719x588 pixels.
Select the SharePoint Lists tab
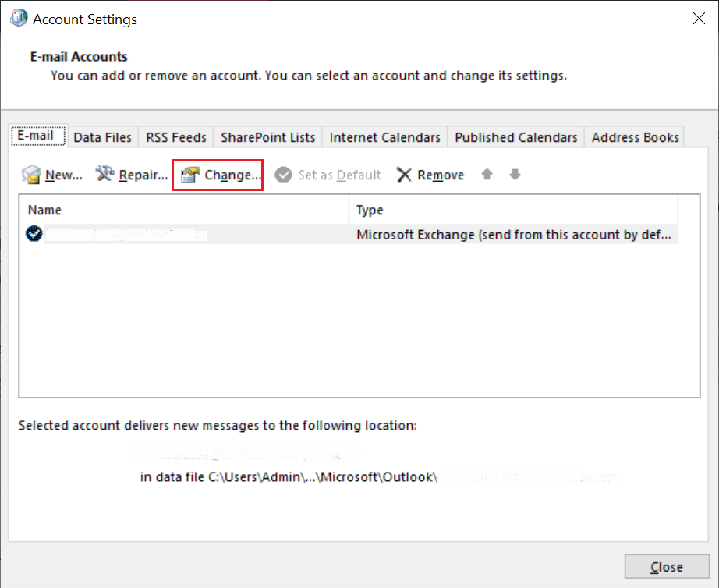coord(267,137)
